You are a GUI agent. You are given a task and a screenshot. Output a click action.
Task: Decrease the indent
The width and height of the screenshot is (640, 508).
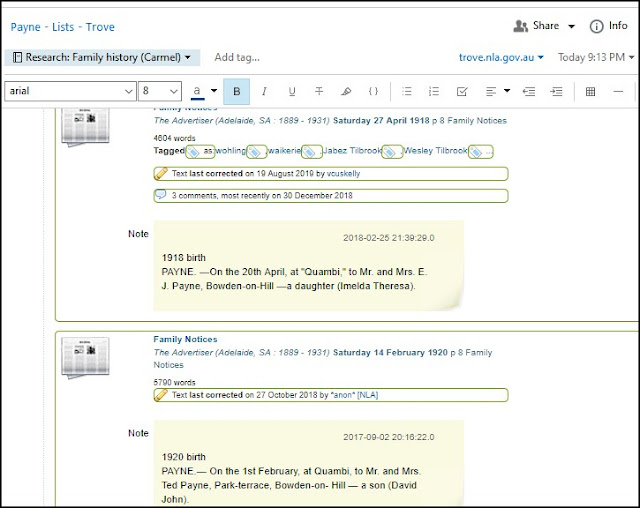tap(529, 91)
